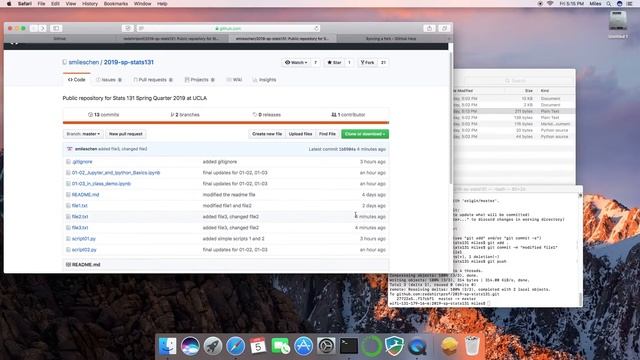Switch to the Wiki tab

tap(234, 80)
